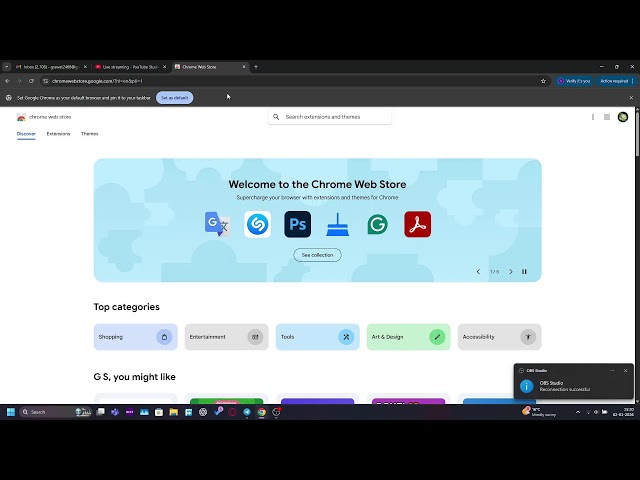The width and height of the screenshot is (640, 480).
Task: Go to the previous banner slide
Action: click(478, 271)
